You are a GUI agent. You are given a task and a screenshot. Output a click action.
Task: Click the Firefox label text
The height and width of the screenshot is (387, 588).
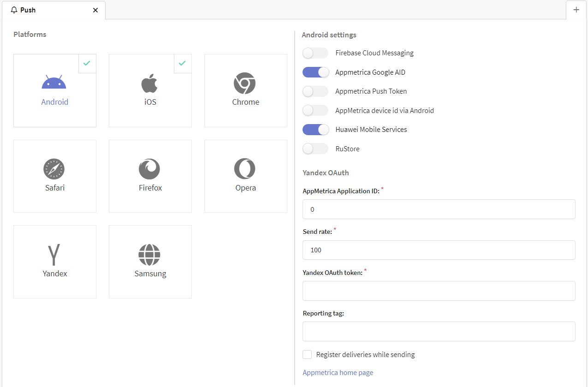[150, 188]
